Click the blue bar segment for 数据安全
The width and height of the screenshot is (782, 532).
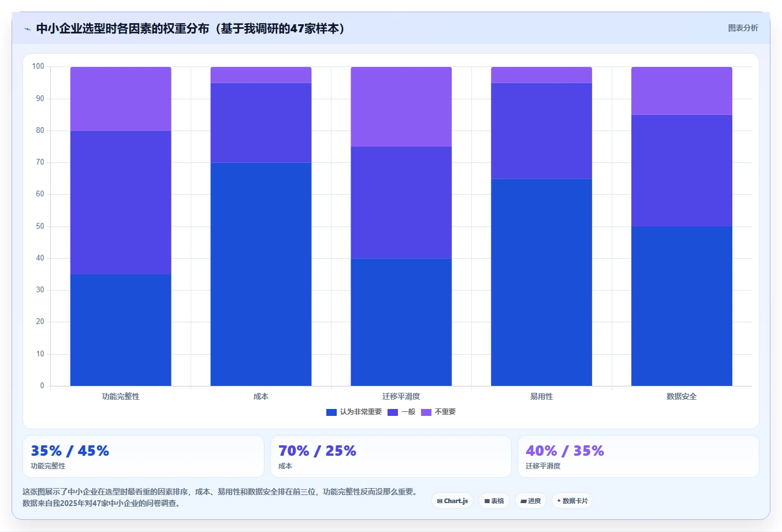click(x=682, y=306)
